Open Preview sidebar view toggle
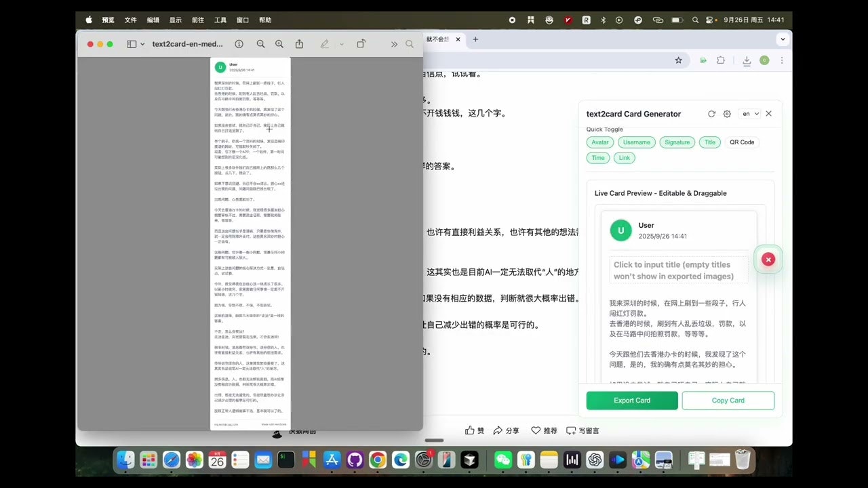 (x=132, y=44)
